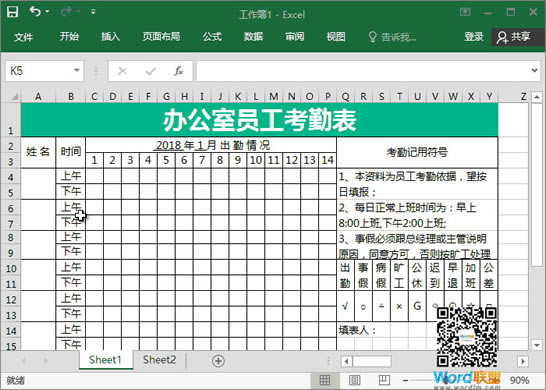Click the Cancel X formula bar icon

(x=122, y=71)
